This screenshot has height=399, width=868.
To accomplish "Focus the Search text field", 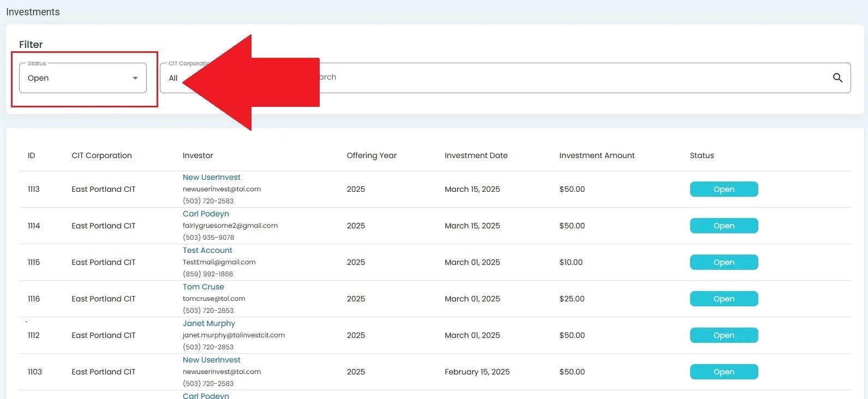I will [x=546, y=77].
